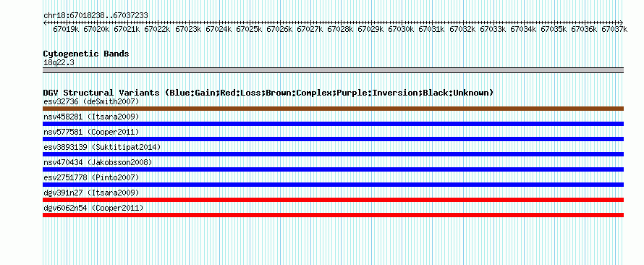Select the blue esv2751778 gain bar
This screenshot has height=265, width=644.
333,185
